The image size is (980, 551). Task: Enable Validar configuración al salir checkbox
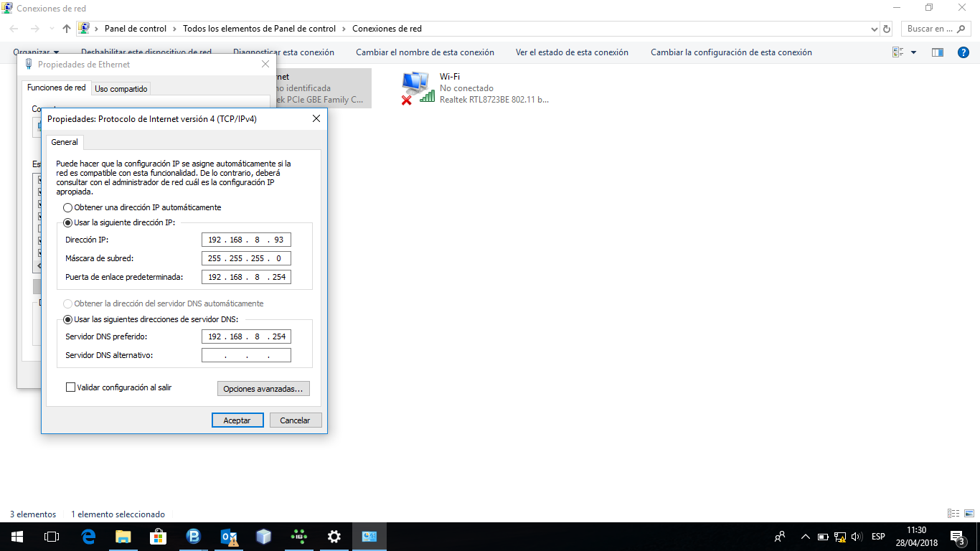pyautogui.click(x=70, y=387)
